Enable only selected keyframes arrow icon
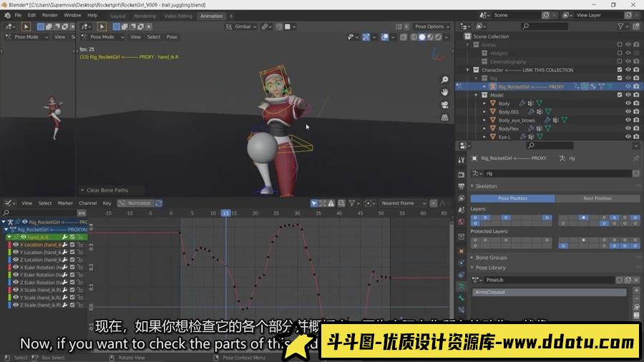The image size is (644, 362). 314,203
